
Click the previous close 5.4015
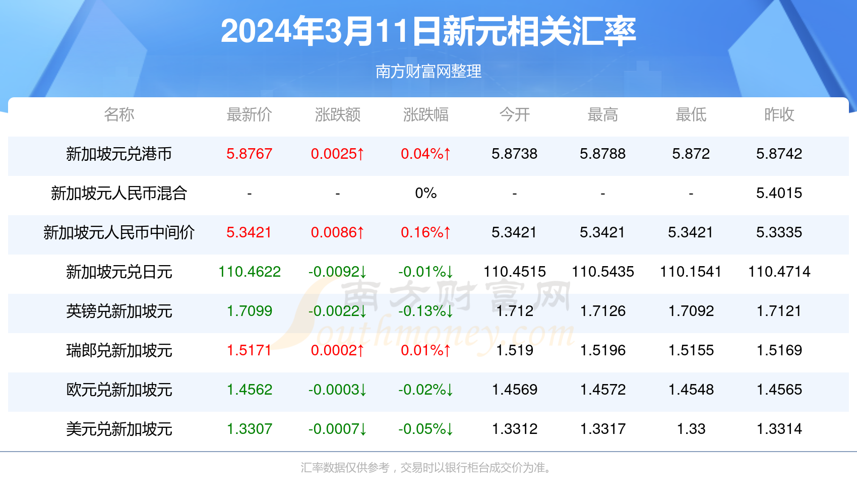coord(779,193)
